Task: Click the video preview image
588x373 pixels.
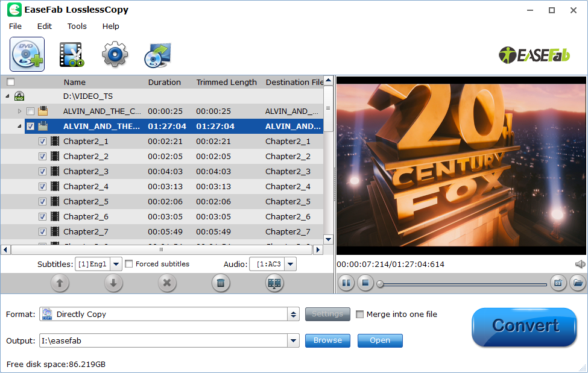Action: click(461, 165)
